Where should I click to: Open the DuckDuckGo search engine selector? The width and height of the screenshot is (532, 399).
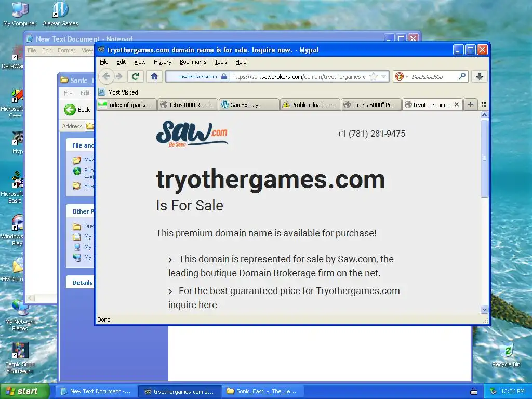coord(402,77)
